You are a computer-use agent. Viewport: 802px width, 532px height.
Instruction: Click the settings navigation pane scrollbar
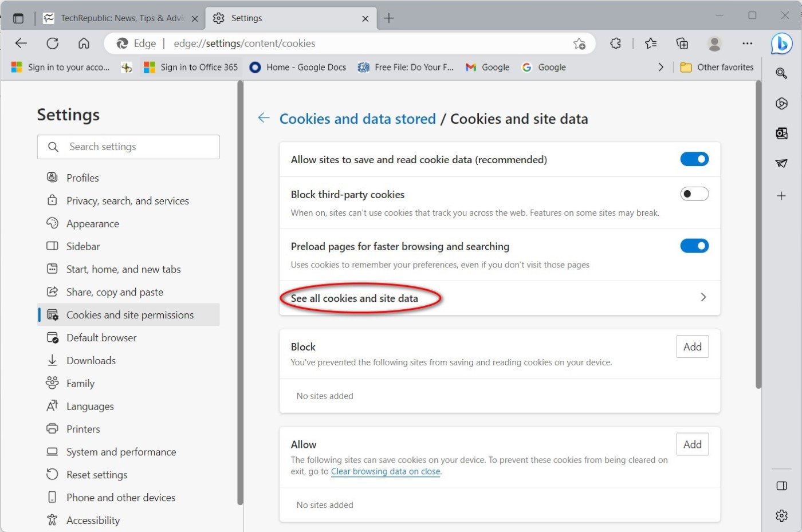pos(241,293)
